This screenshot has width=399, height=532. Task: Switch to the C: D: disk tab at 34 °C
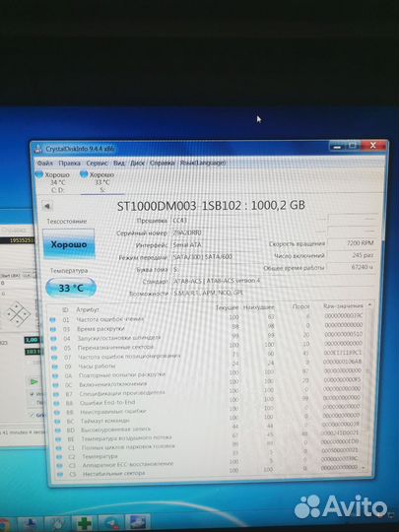[x=57, y=182]
